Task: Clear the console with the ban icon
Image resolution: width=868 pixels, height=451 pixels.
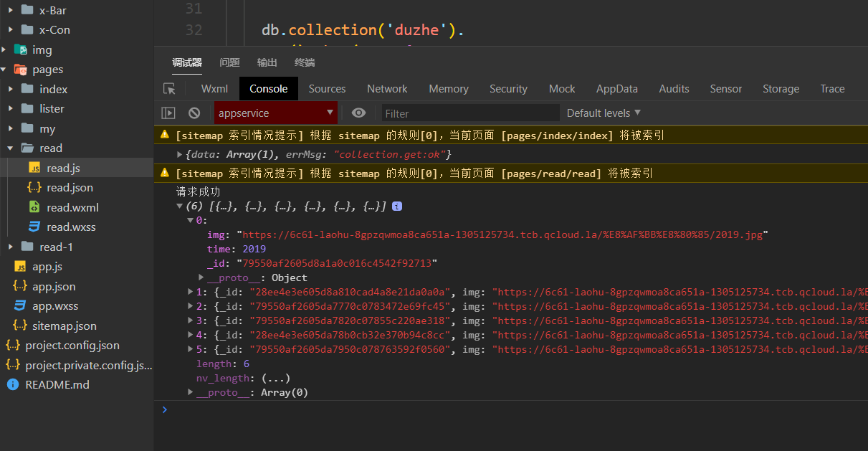Action: pos(194,113)
